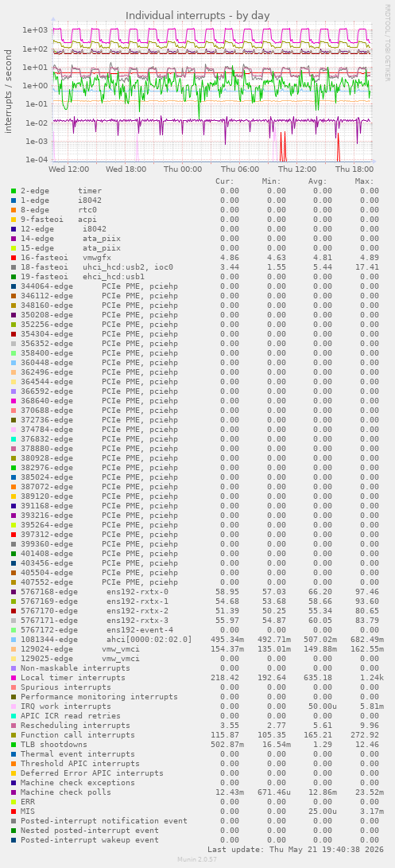
Task: Click the olive Function call interrupts swatch
Action: (x=14, y=734)
